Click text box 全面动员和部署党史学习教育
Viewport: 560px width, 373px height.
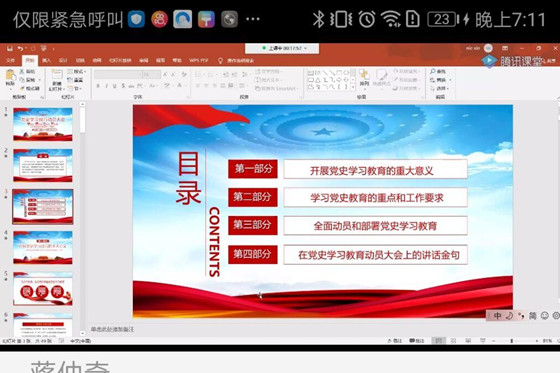tap(375, 225)
